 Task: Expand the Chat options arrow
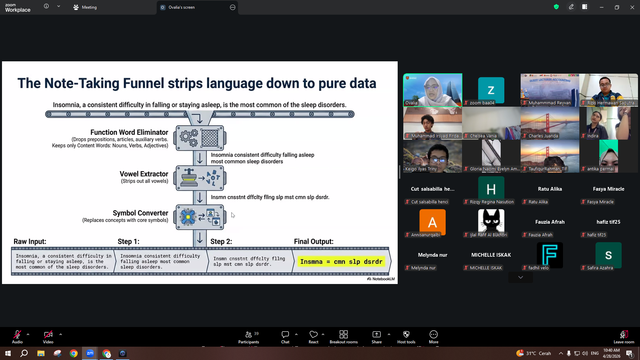pos(296,334)
